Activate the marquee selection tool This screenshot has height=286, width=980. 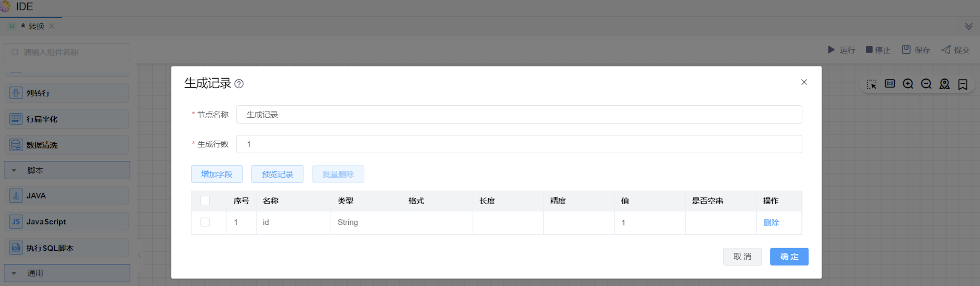tap(872, 84)
